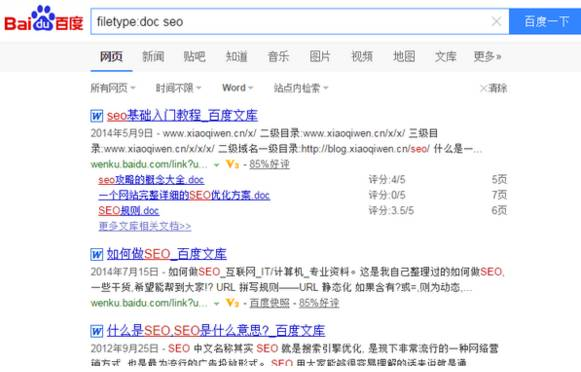Click 更多文库相关文档>> link
Viewport: 581px width, 372px height.
145,226
